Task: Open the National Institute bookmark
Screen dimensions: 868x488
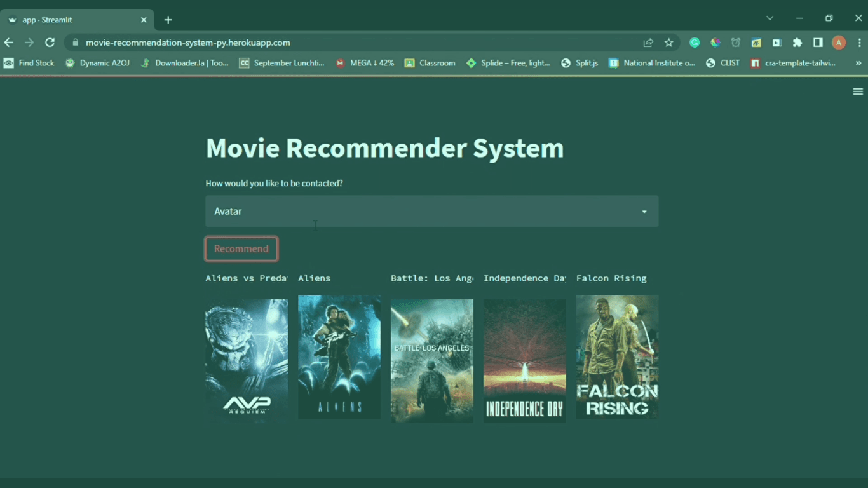Action: tap(652, 63)
